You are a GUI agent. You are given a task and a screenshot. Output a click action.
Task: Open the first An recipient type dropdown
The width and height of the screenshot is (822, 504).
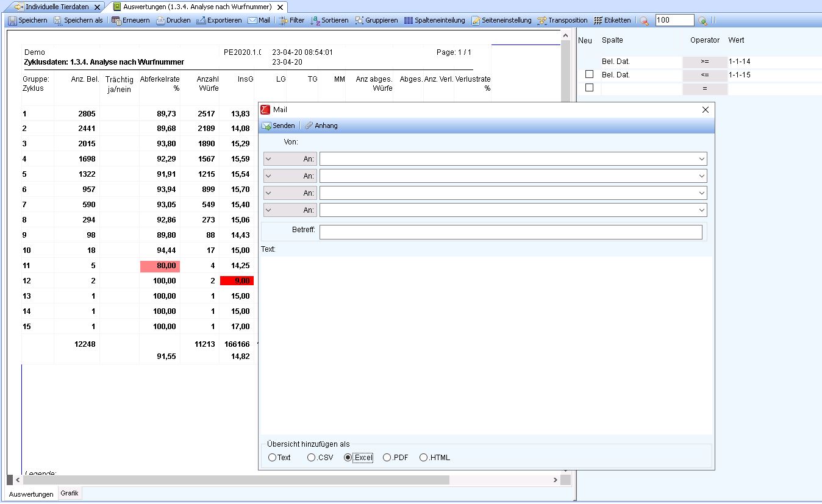tap(290, 159)
